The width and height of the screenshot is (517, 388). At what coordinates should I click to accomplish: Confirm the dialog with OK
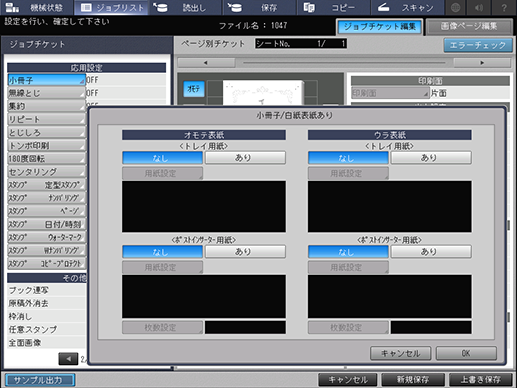pyautogui.click(x=466, y=353)
